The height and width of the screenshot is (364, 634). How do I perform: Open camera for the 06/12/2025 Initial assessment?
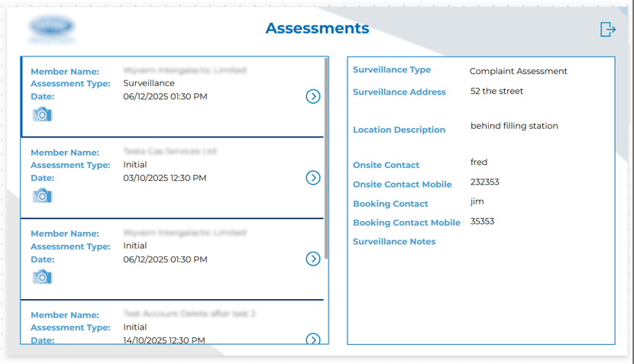[x=42, y=277]
